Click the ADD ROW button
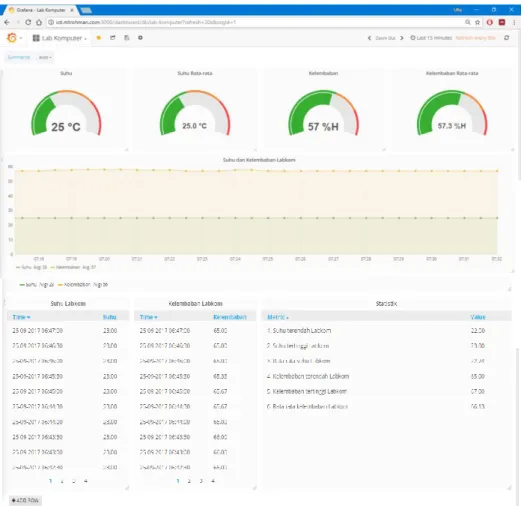524x506 pixels. [x=25, y=500]
